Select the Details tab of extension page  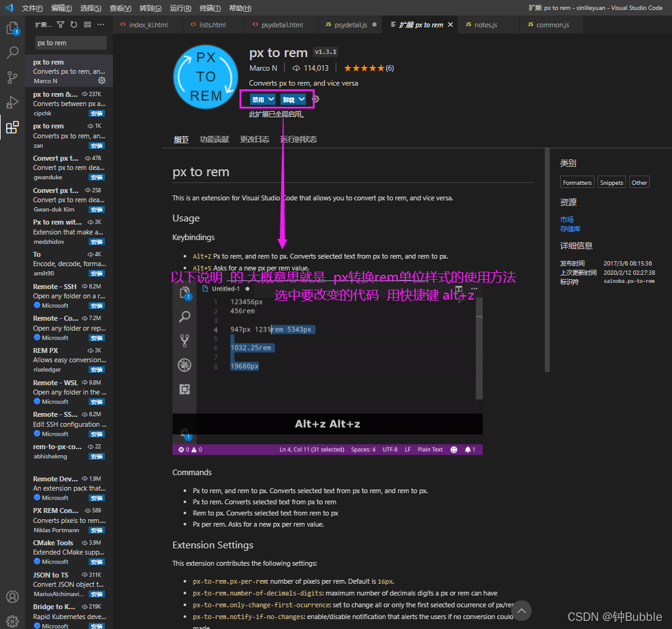click(181, 139)
